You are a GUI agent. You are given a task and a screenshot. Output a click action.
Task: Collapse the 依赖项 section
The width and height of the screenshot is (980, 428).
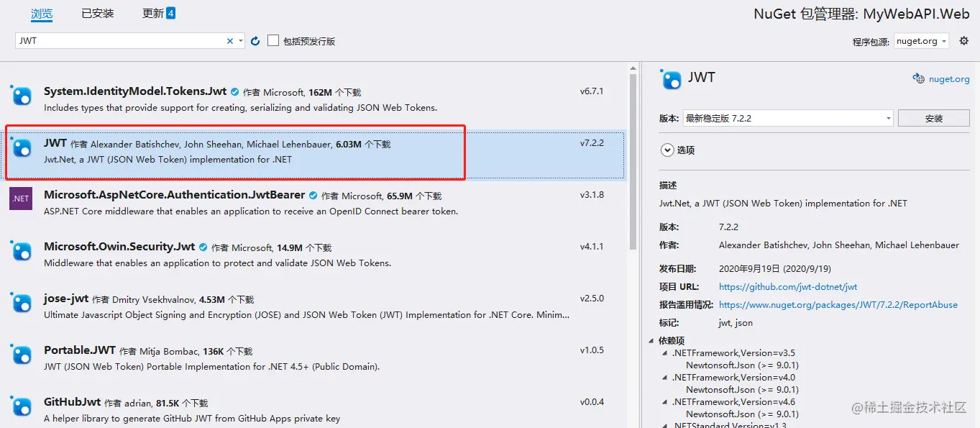click(652, 341)
